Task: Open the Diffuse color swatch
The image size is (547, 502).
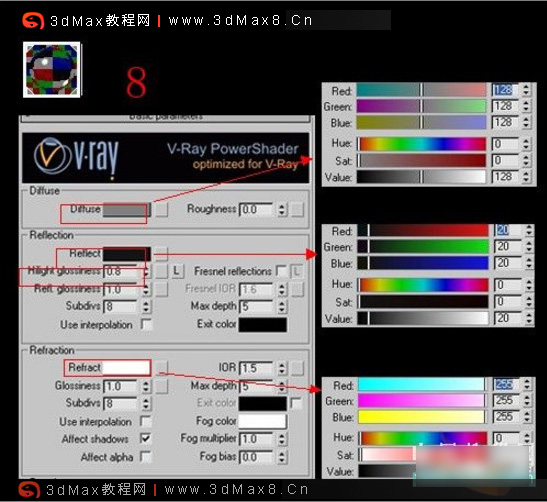Action: (x=127, y=210)
